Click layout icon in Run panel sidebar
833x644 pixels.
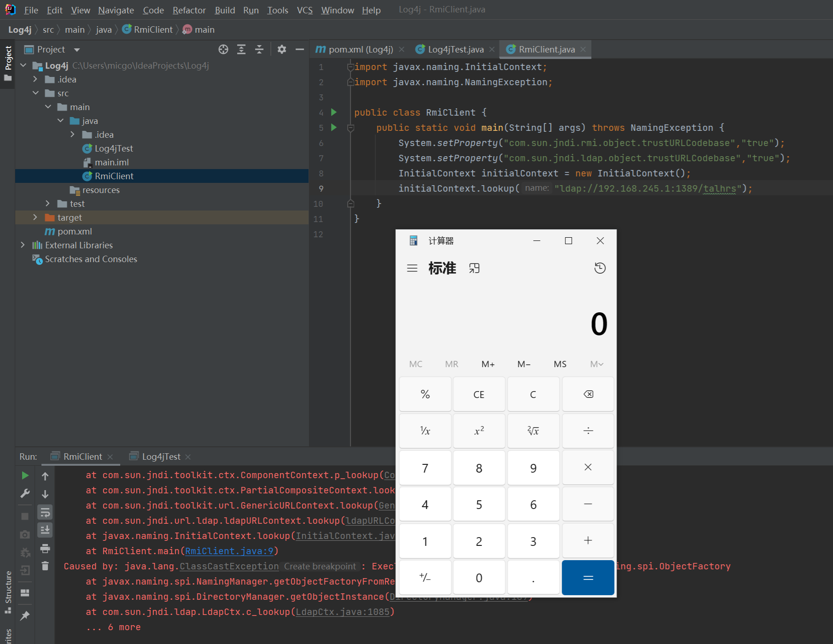(x=25, y=593)
